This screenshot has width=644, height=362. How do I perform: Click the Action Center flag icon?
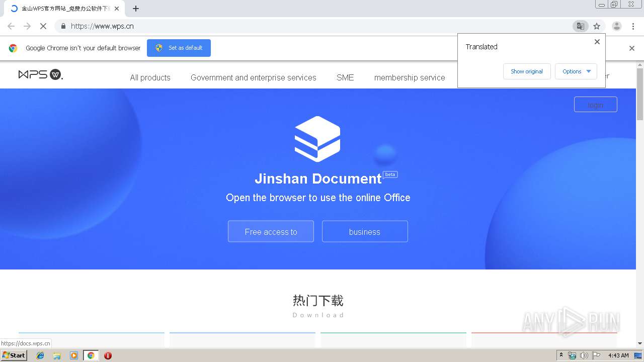(596, 355)
